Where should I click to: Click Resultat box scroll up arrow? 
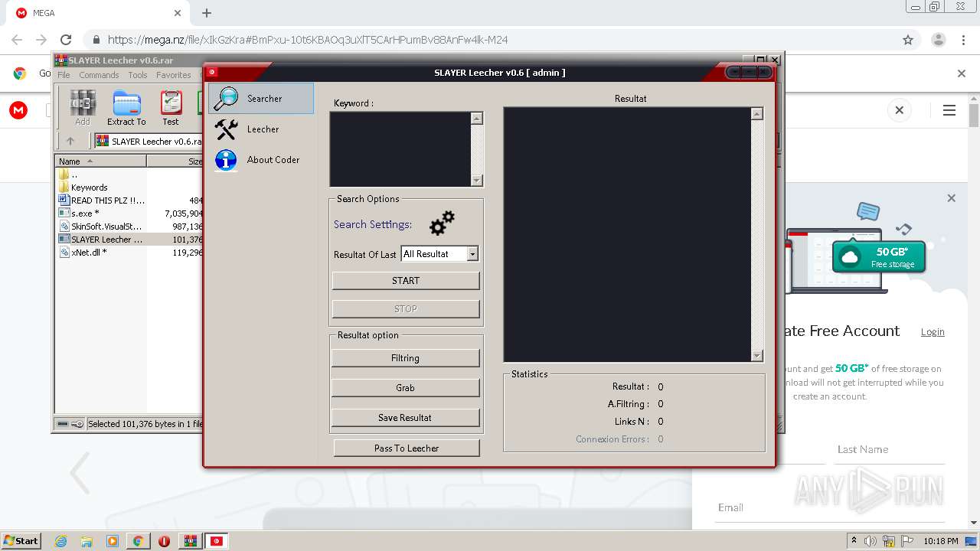click(x=757, y=113)
